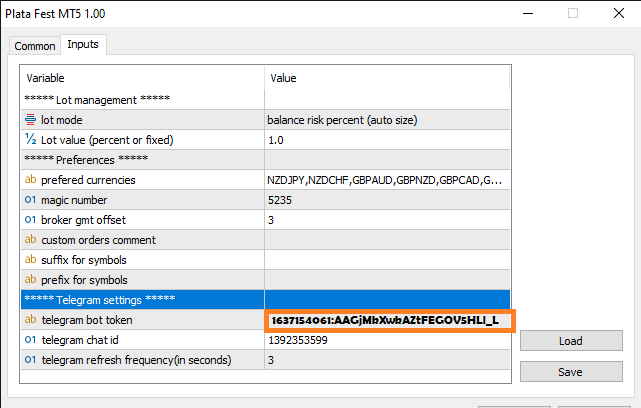Click 'Lot value (percent or fixed)' label

coord(107,140)
